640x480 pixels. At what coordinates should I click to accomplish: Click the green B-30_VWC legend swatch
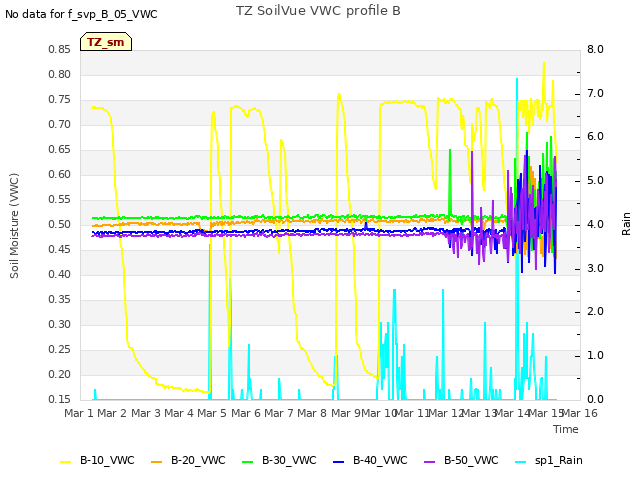[x=248, y=461]
